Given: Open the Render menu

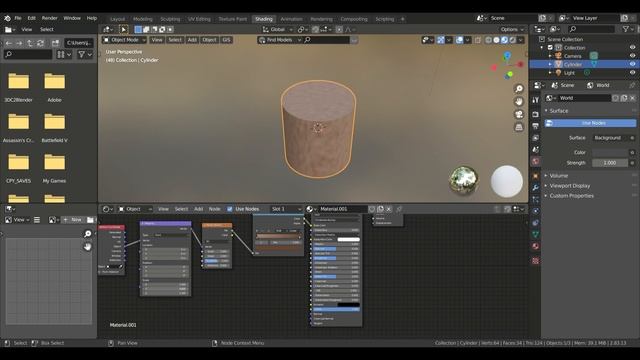Looking at the screenshot, I should [49, 18].
